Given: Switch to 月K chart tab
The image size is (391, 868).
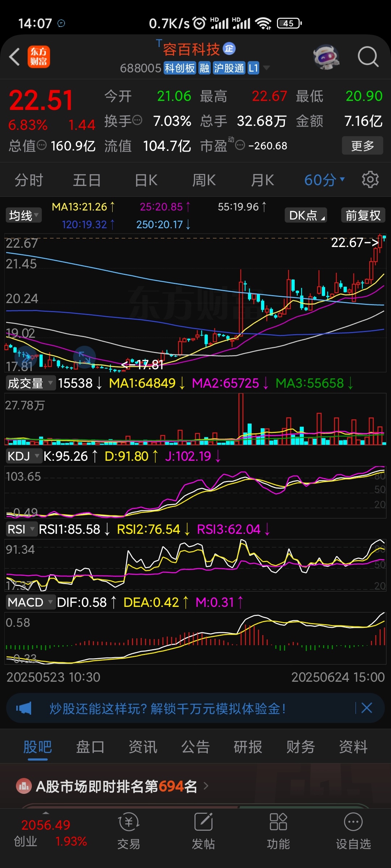Looking at the screenshot, I should pos(262,180).
